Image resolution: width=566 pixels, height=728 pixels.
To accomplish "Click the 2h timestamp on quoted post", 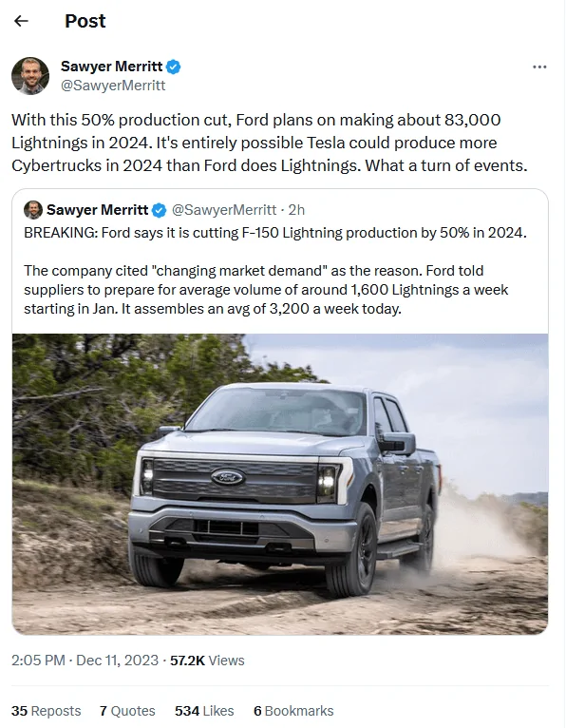I will (296, 210).
